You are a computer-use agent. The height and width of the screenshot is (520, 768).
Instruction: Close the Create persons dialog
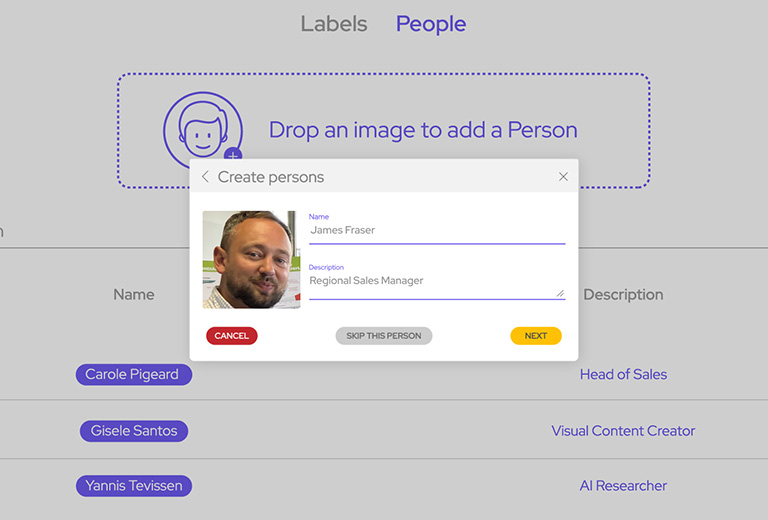(x=563, y=177)
